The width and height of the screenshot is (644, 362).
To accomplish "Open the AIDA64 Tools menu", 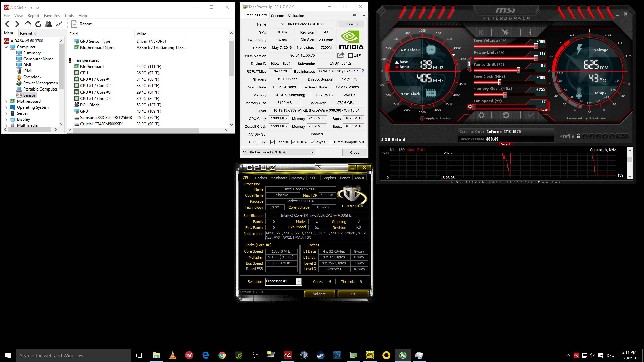I will [69, 16].
